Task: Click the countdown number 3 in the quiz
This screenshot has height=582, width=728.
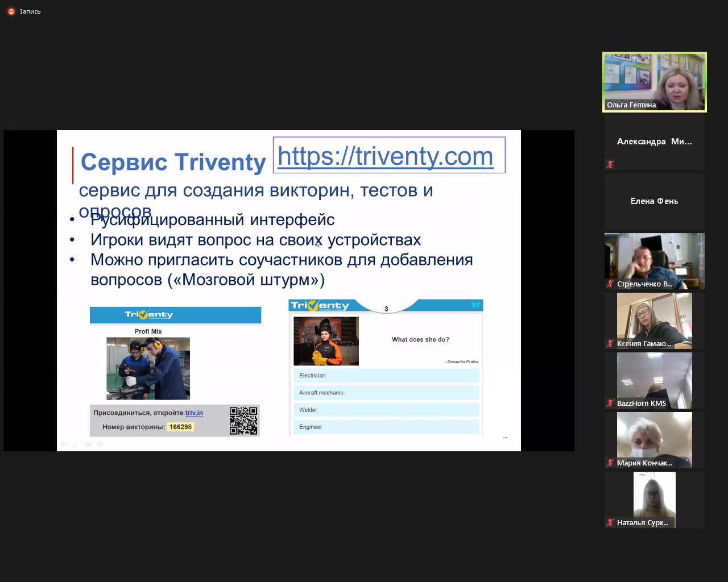Action: 386,309
